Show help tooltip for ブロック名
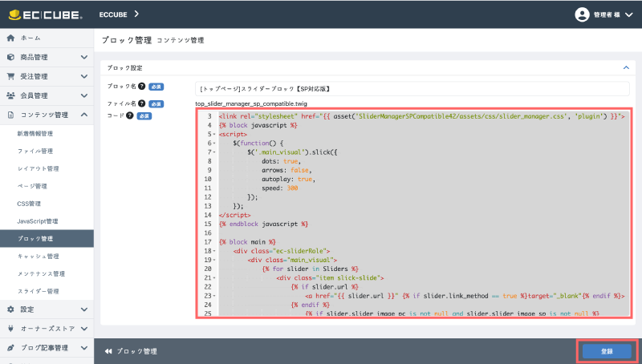Viewport: 642px width, 364px height. pyautogui.click(x=142, y=86)
